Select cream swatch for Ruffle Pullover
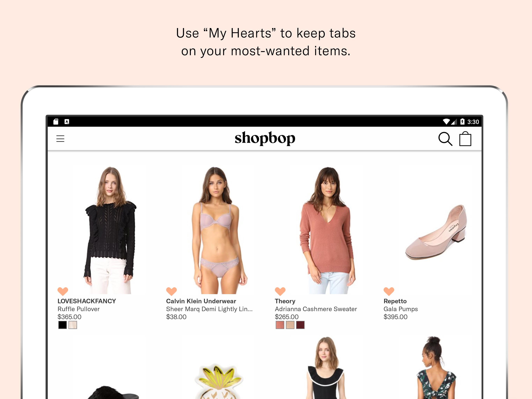532x399 pixels. click(73, 325)
